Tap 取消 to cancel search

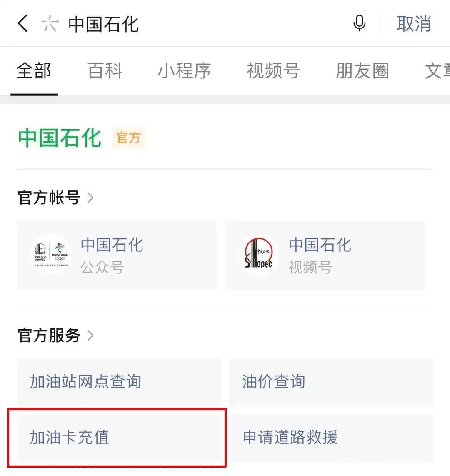(414, 24)
